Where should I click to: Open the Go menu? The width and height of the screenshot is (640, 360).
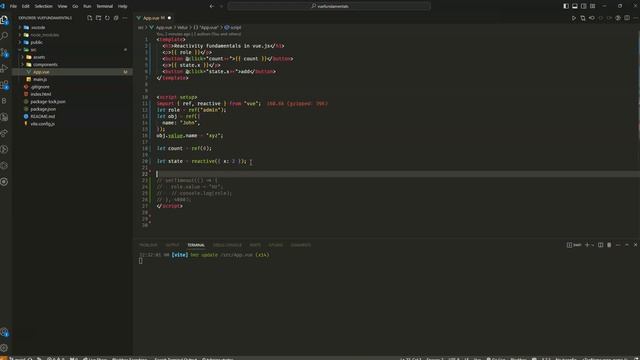tap(75, 6)
